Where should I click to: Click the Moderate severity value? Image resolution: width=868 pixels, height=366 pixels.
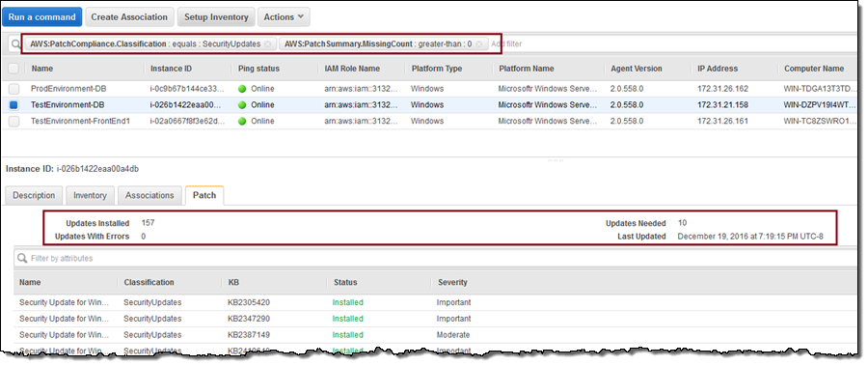(x=453, y=335)
